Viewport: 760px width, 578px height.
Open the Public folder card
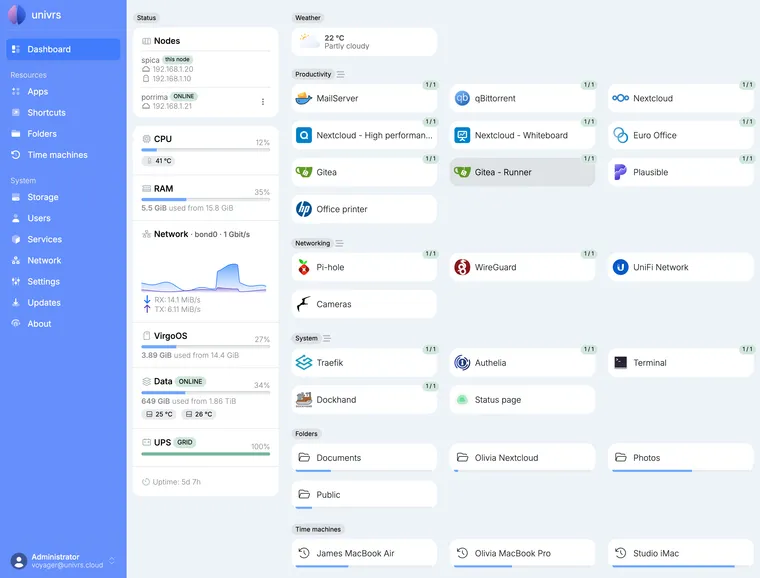(x=364, y=495)
